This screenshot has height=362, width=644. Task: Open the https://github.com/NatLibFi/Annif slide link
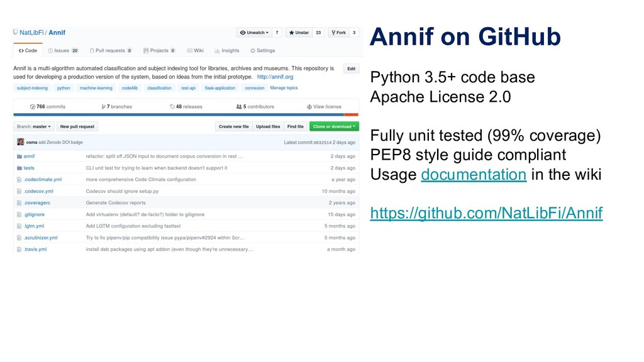tap(486, 213)
